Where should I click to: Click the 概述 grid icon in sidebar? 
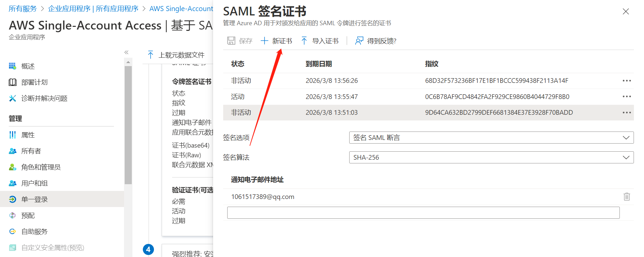coord(12,66)
